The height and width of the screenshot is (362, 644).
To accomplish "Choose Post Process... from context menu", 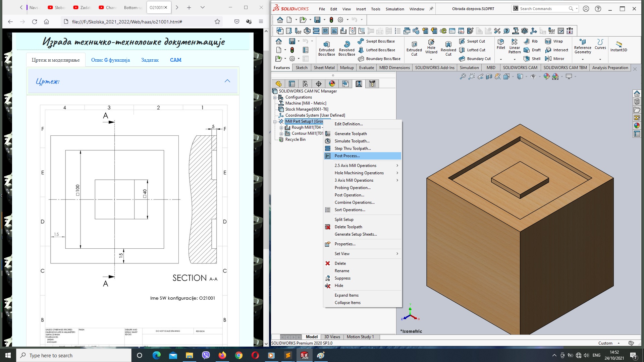I will coord(363,156).
